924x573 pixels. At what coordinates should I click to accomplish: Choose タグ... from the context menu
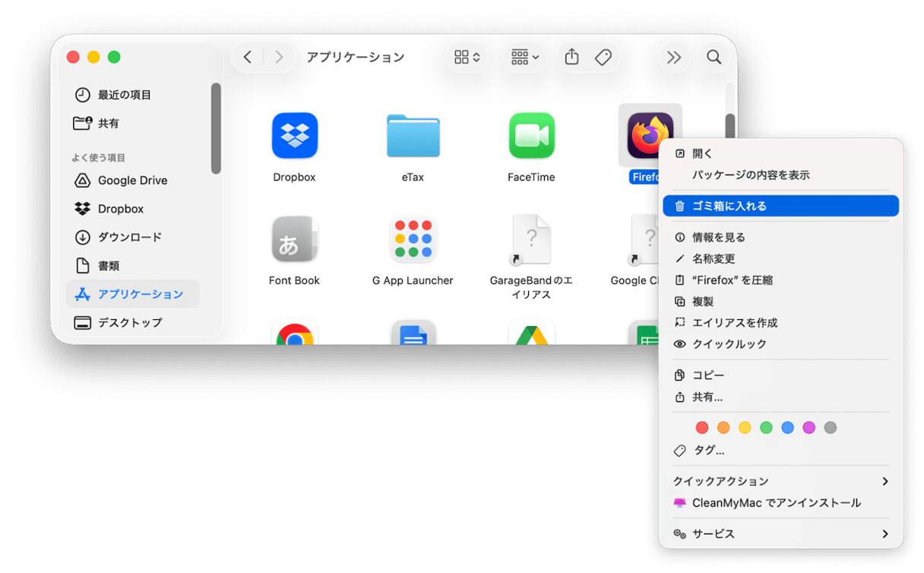tap(780, 450)
